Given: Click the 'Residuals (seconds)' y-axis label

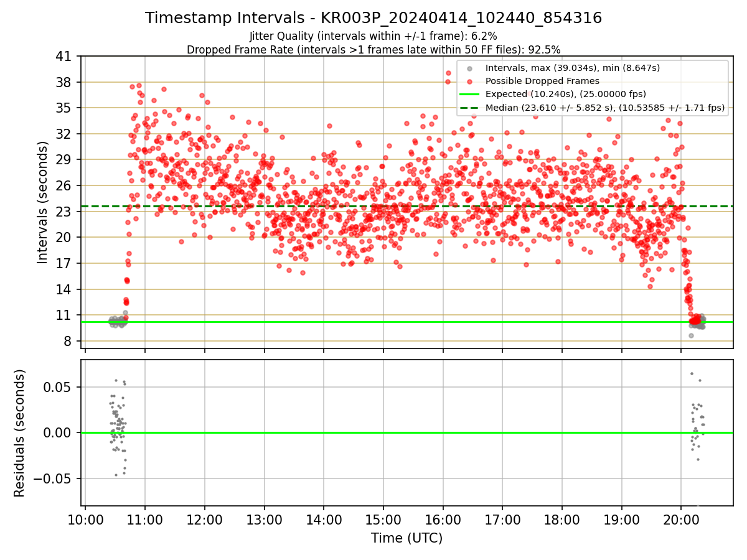Looking at the screenshot, I should 20,433.
